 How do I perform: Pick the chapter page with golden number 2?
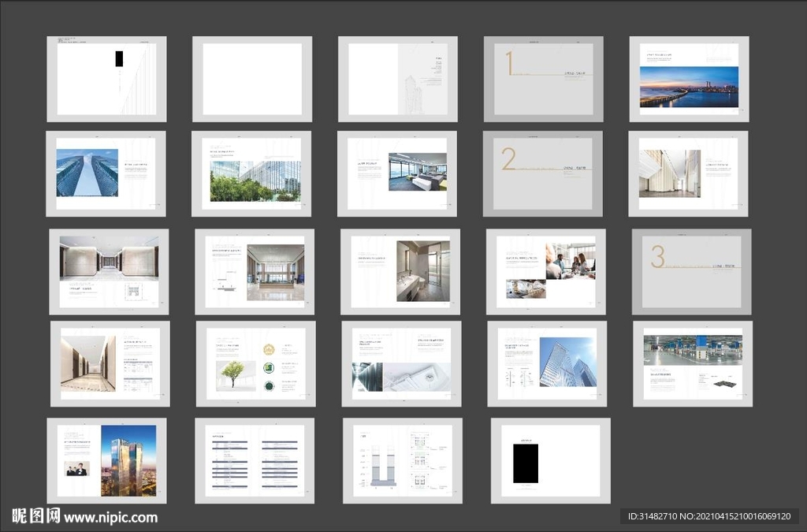point(542,173)
